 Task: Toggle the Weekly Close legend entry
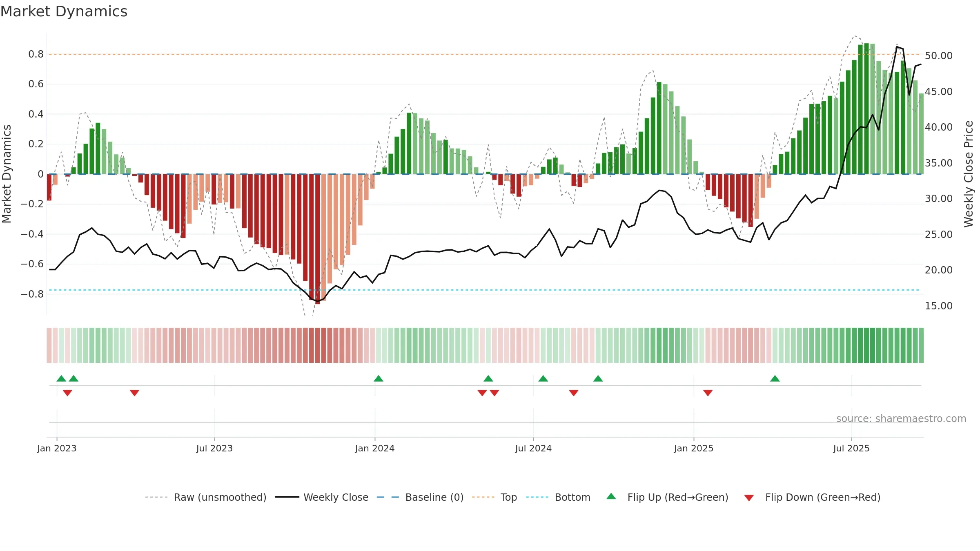click(x=322, y=497)
